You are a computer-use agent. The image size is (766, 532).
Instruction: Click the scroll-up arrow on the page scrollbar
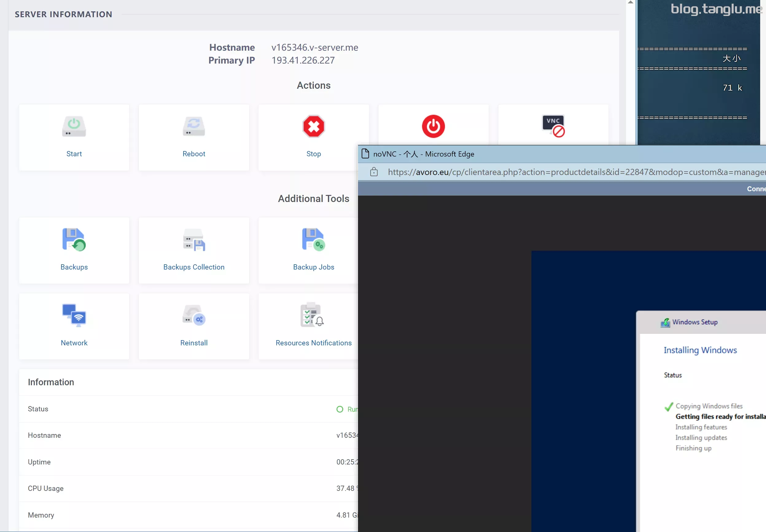(630, 3)
